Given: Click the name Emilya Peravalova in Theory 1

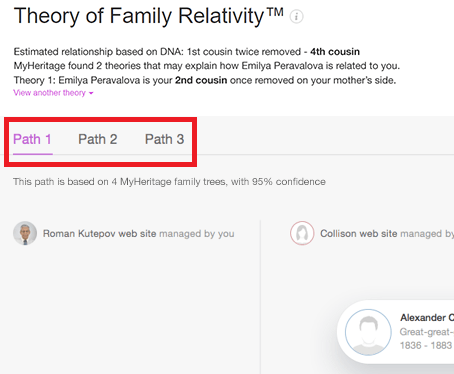Looking at the screenshot, I should point(99,80).
